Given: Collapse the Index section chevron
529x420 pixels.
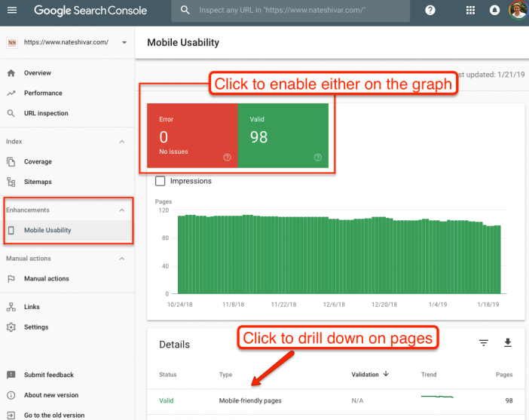Looking at the screenshot, I should click(x=122, y=142).
